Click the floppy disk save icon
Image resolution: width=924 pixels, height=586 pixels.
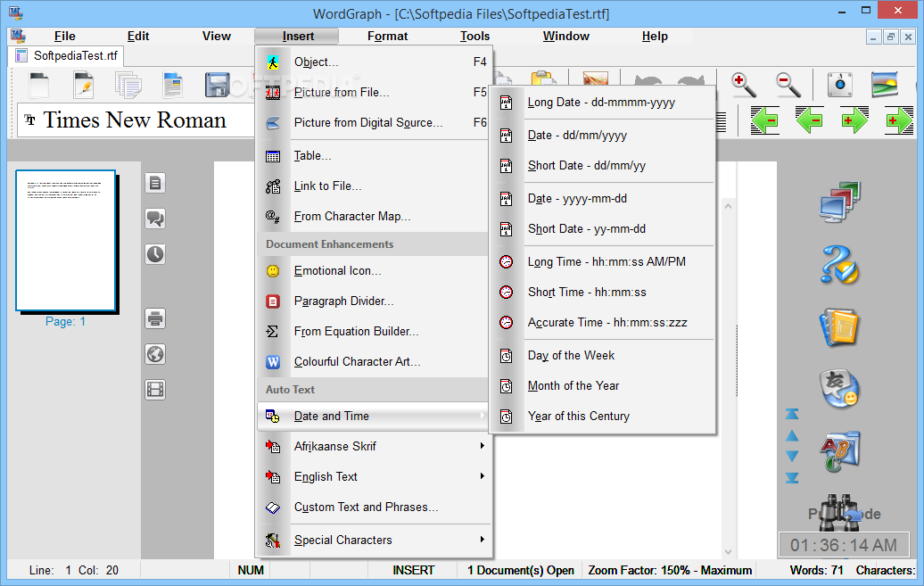coord(218,85)
